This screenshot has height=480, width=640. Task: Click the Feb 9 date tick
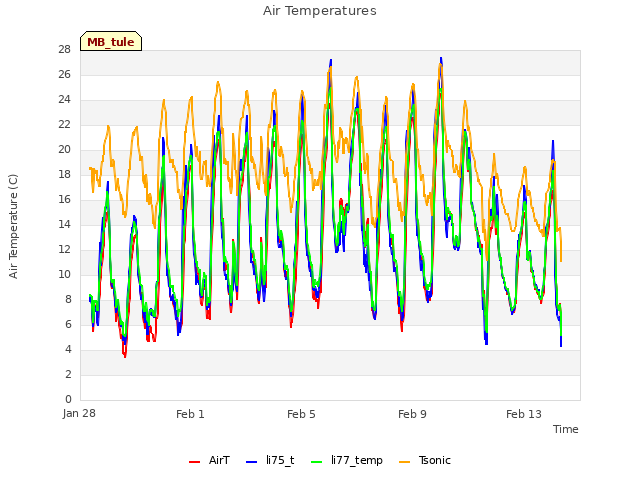coord(412,414)
